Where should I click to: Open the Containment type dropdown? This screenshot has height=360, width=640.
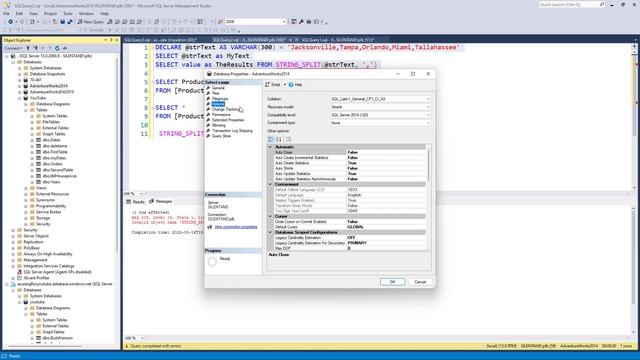pos(380,123)
